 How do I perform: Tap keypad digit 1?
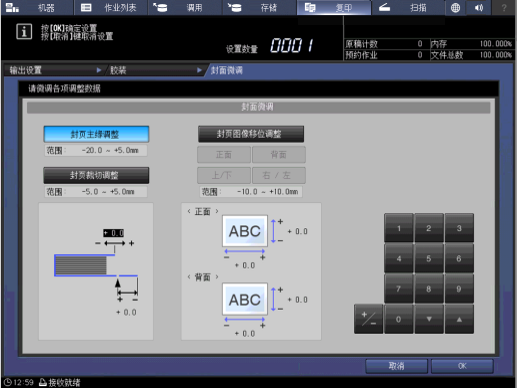399,228
